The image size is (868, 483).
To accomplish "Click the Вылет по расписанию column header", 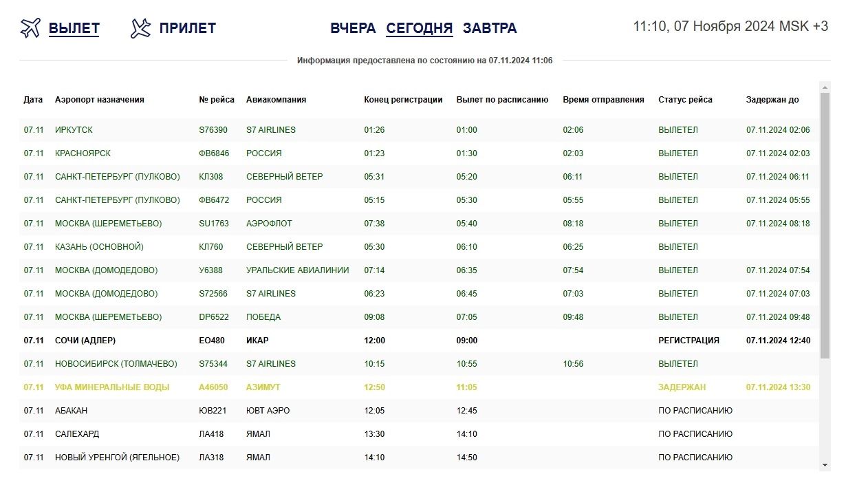I will coord(502,100).
